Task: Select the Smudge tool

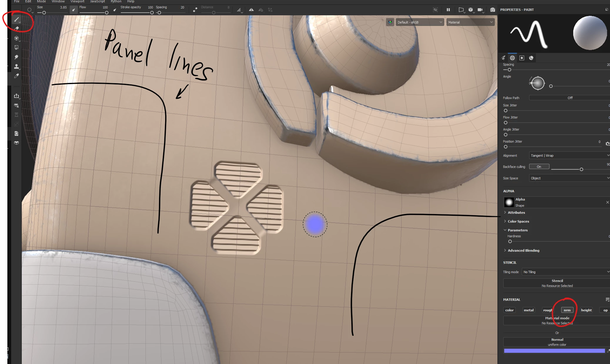Action: (16, 57)
